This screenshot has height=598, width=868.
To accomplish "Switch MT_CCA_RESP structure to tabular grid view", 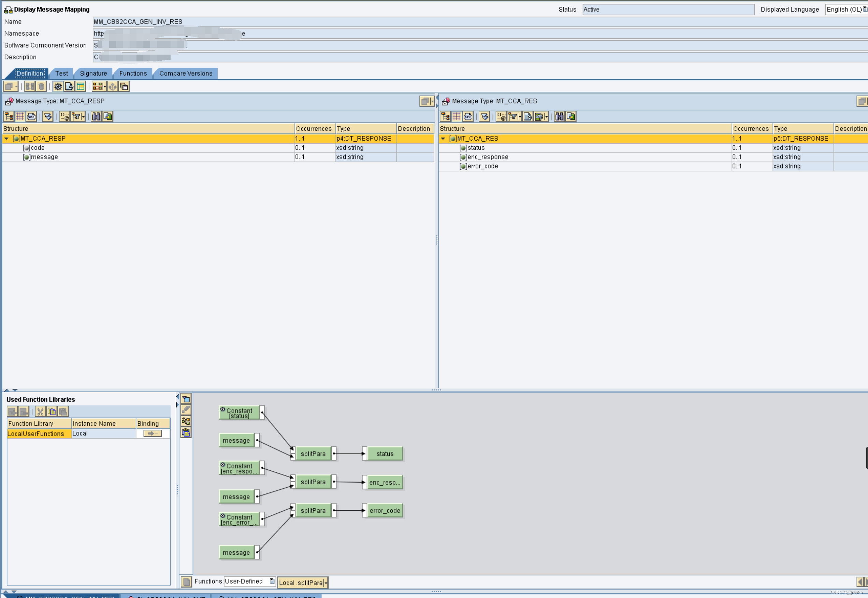I will pyautogui.click(x=20, y=116).
